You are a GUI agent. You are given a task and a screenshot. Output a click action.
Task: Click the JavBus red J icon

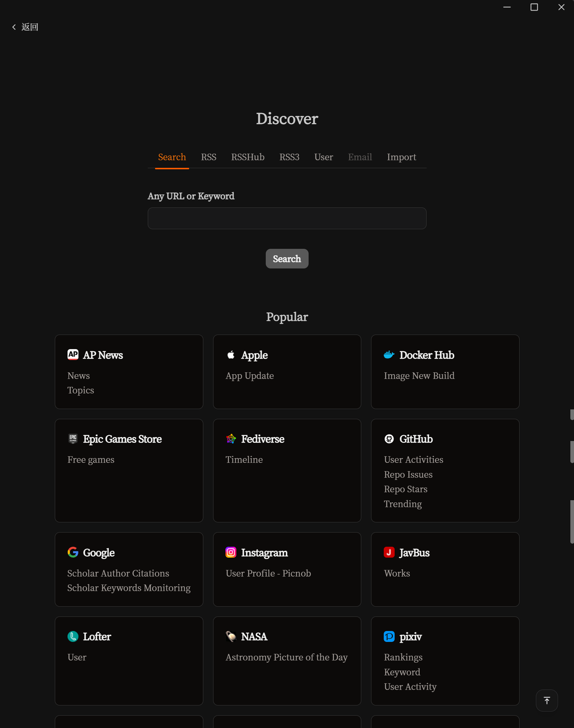click(x=389, y=552)
